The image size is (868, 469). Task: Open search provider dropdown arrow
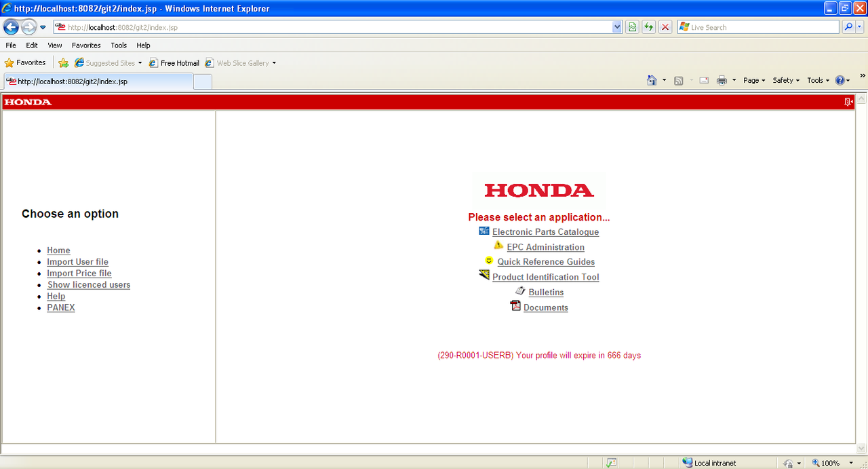(861, 27)
